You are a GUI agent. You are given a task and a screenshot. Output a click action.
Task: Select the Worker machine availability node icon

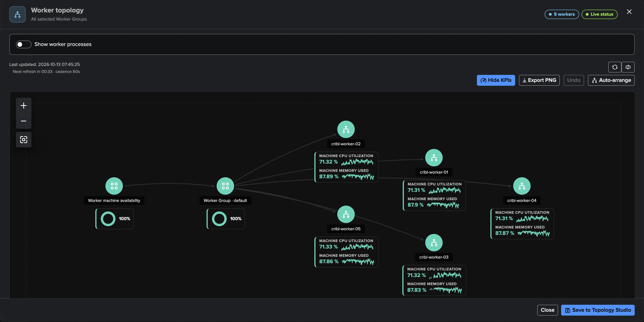pyautogui.click(x=114, y=186)
